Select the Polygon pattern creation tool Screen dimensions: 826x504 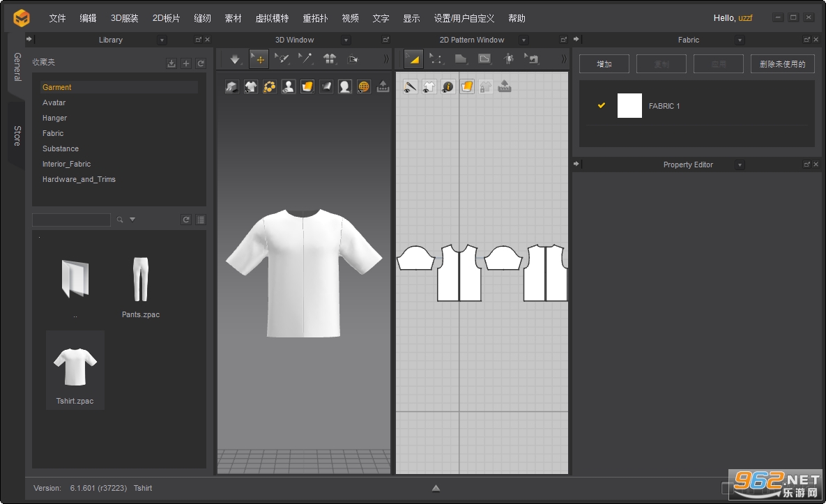pyautogui.click(x=461, y=59)
